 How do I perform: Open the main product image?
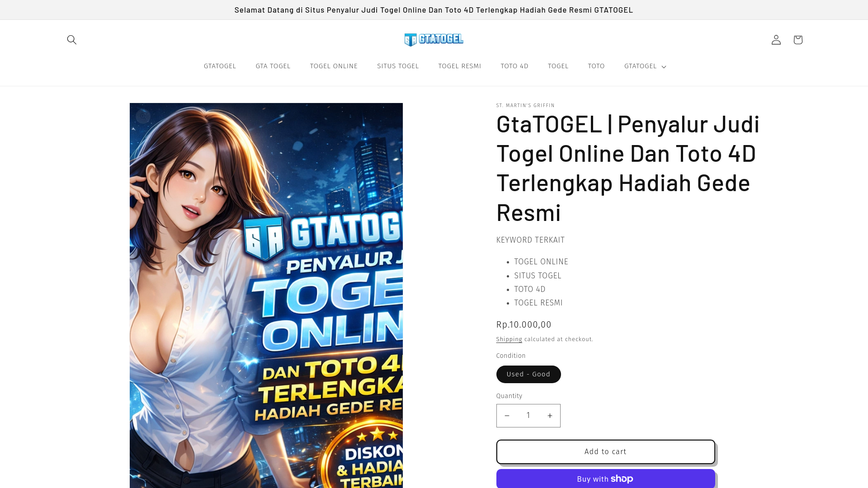pyautogui.click(x=266, y=294)
